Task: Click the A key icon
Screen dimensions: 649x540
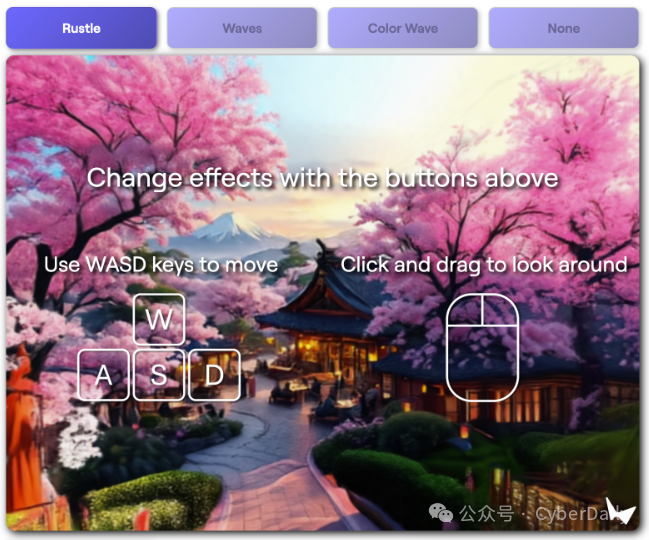Action: click(103, 375)
